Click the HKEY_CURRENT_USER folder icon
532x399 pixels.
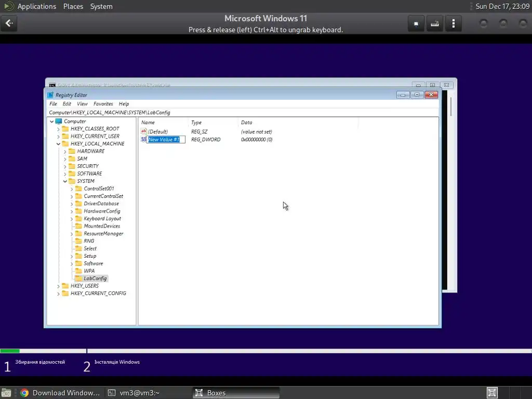pyautogui.click(x=65, y=136)
